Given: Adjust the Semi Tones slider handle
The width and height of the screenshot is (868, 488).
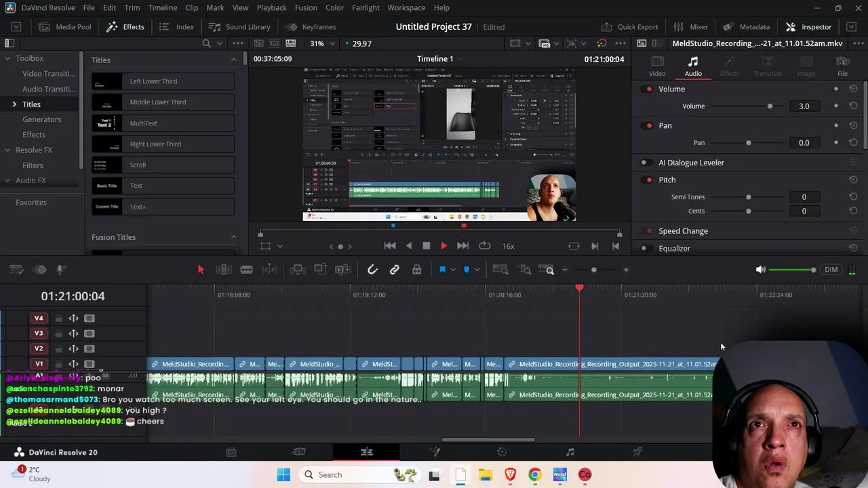Looking at the screenshot, I should click(749, 197).
